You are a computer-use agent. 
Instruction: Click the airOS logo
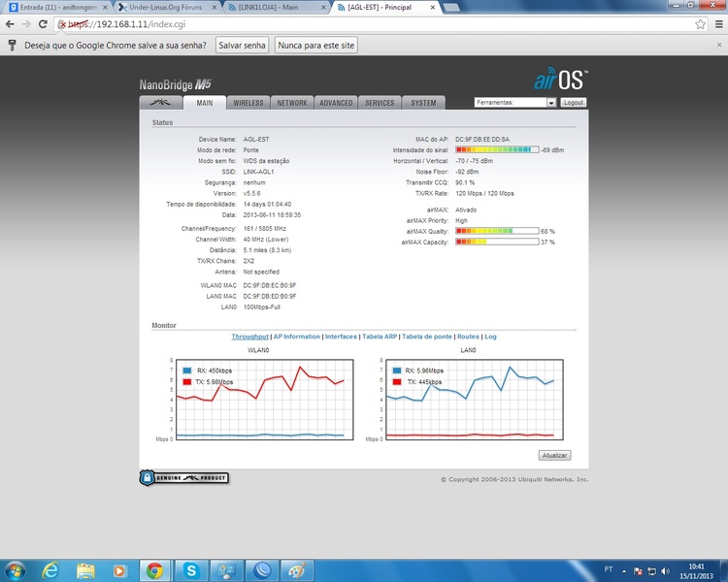pos(561,79)
